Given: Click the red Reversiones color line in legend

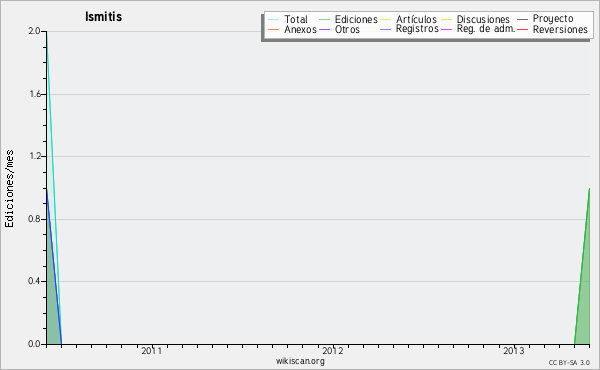Looking at the screenshot, I should coord(523,29).
